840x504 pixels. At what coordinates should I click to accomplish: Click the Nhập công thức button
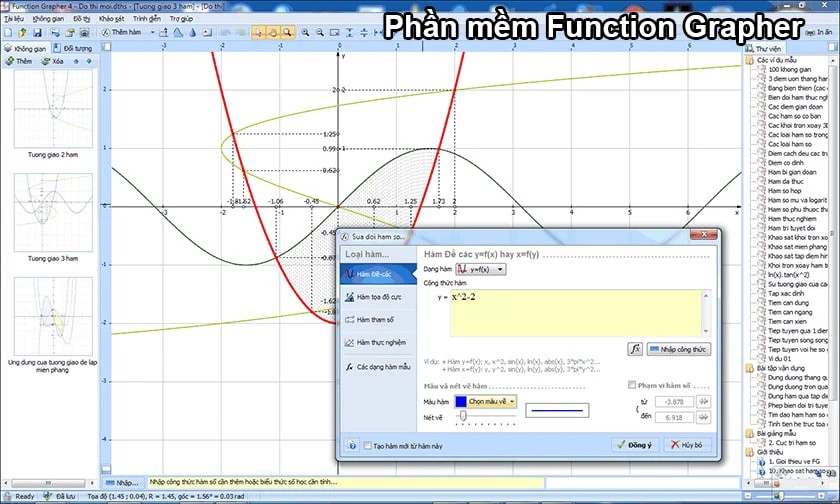pos(678,349)
